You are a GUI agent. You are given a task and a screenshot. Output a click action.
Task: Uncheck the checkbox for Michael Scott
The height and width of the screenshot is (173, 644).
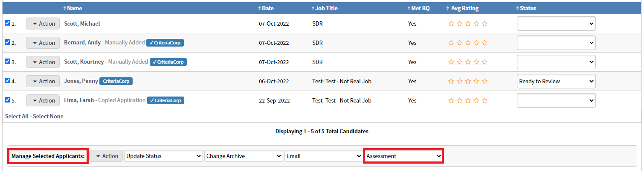(x=7, y=23)
